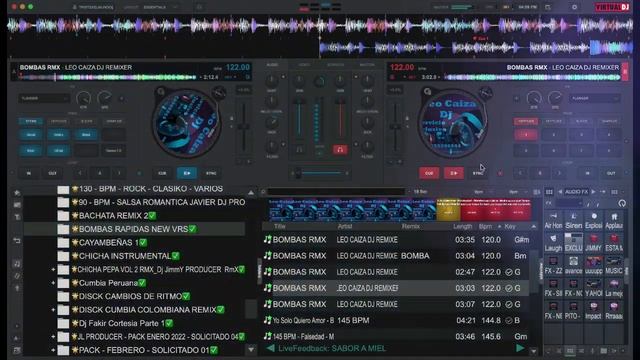Click the browser search field

click(336, 192)
